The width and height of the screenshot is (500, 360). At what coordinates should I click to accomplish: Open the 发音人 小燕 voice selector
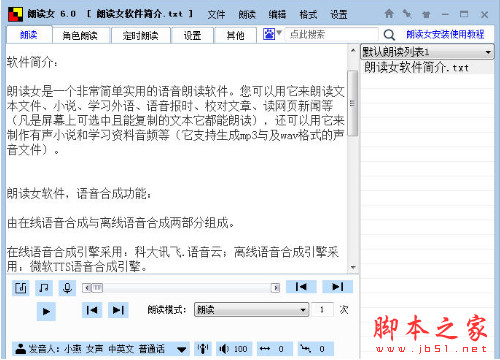point(101,349)
